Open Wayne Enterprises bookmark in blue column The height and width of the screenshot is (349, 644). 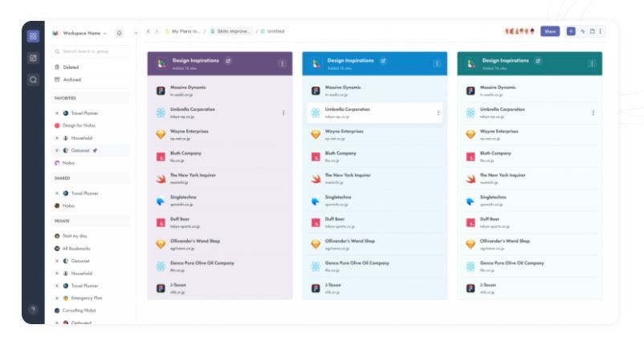click(x=374, y=135)
